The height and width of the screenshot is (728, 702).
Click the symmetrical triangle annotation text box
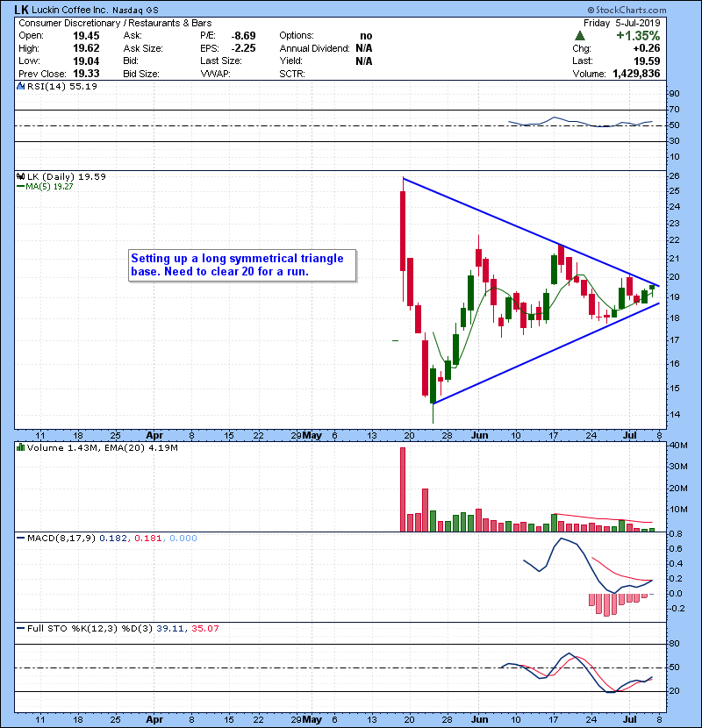coord(242,265)
